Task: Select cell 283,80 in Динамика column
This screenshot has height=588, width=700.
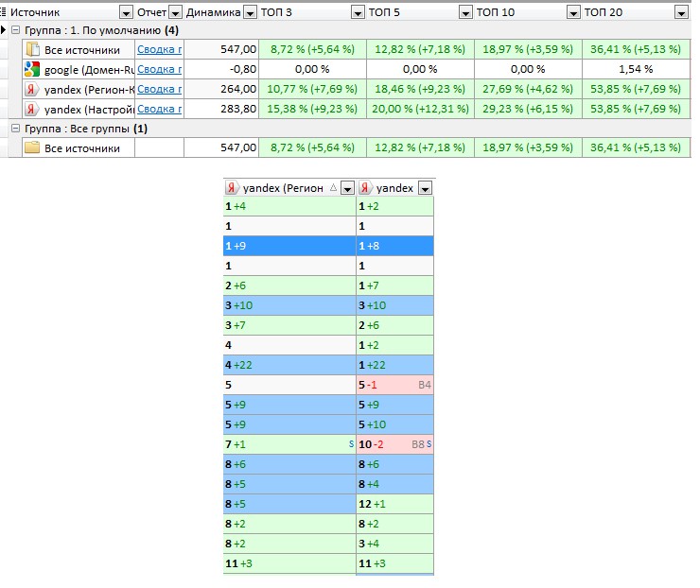Action: [221, 109]
